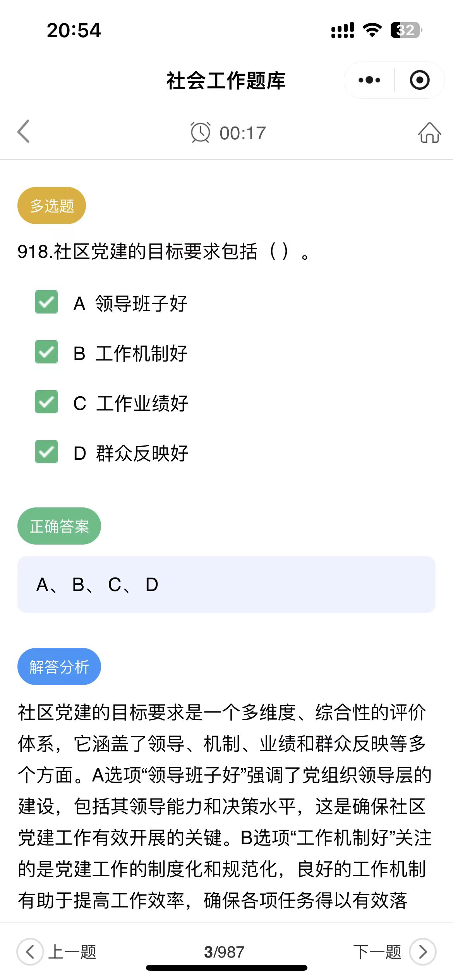Tap the mini program close circle icon
The width and height of the screenshot is (453, 980).
(420, 80)
